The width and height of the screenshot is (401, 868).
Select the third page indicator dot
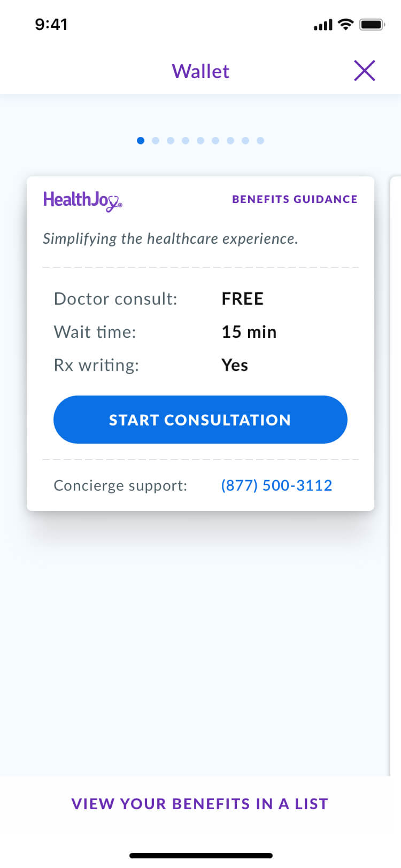pyautogui.click(x=171, y=141)
